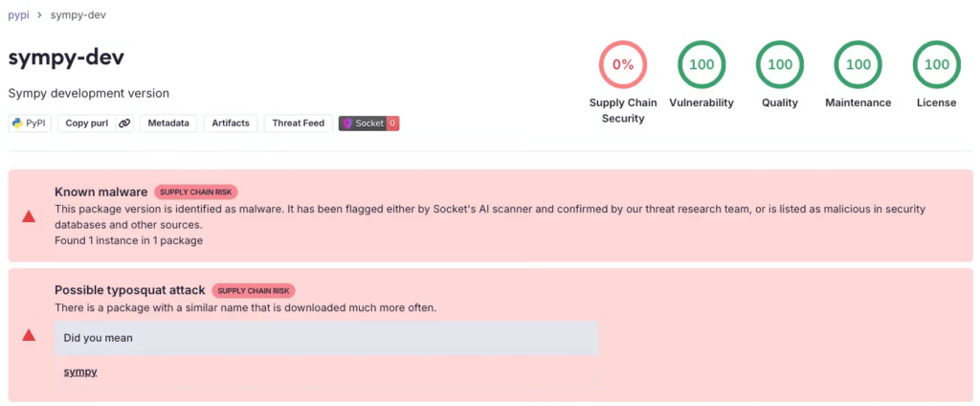Click the License 100 score circle
This screenshot has width=980, height=406.
(937, 65)
